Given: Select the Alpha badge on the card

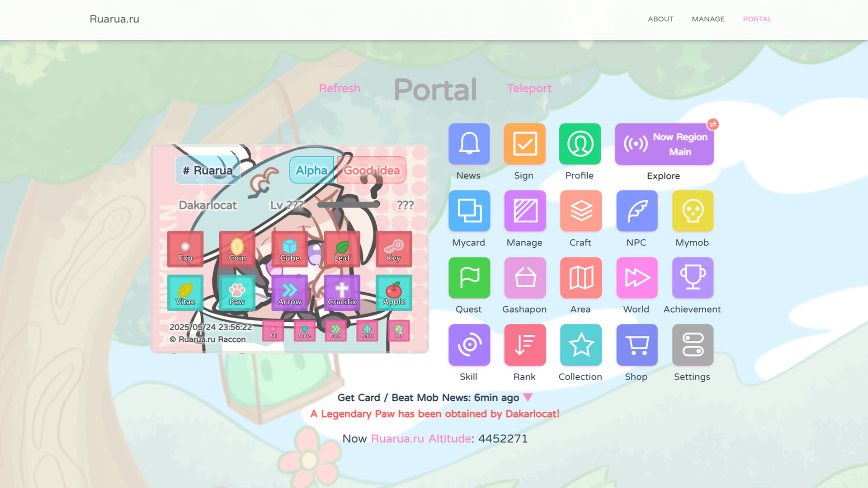Looking at the screenshot, I should tap(311, 170).
